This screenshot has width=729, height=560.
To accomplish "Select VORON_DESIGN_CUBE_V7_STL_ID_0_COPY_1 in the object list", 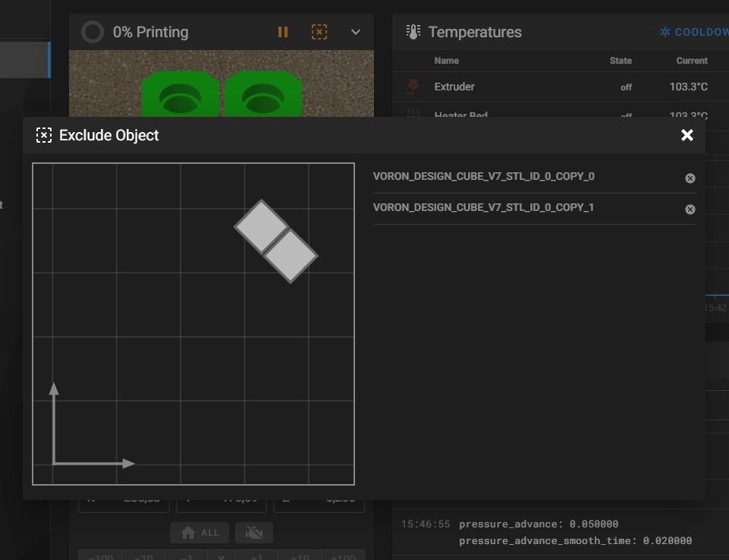I will tap(485, 206).
